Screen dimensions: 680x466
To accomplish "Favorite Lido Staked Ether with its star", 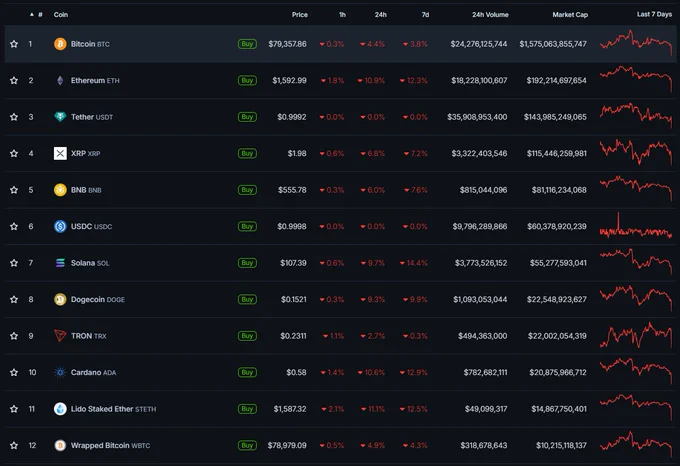I will [x=14, y=409].
